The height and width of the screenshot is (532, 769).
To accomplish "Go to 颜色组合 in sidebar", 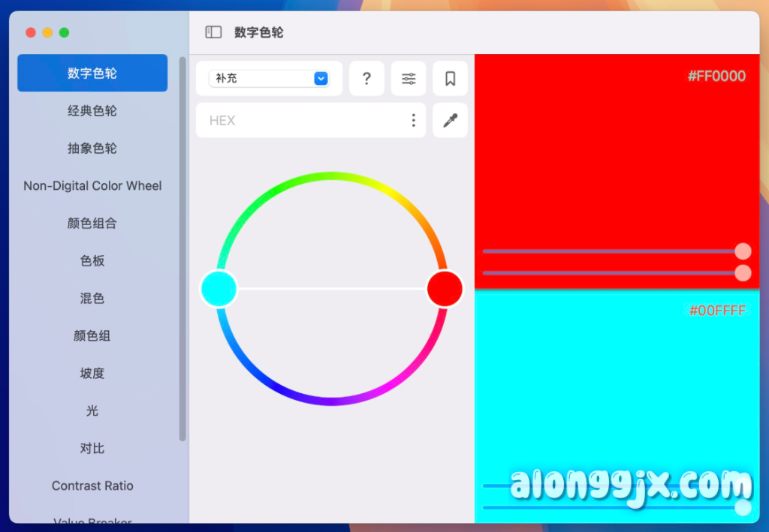I will pyautogui.click(x=92, y=223).
